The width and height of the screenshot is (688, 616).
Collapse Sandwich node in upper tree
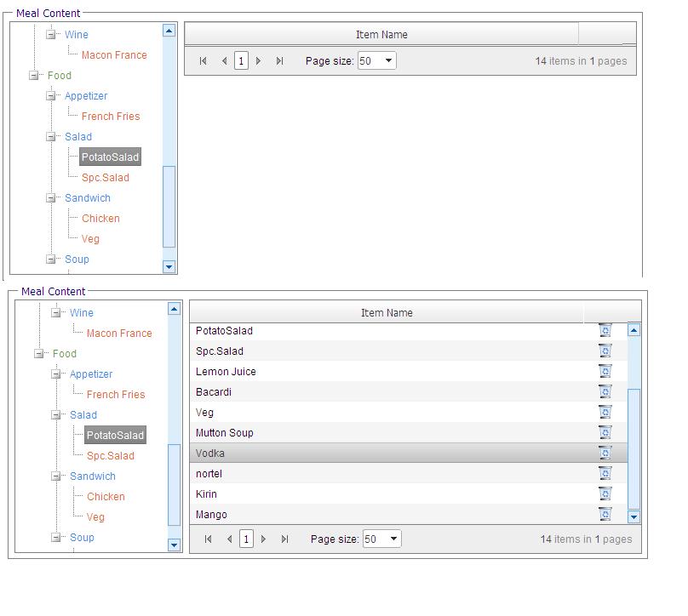tap(51, 197)
